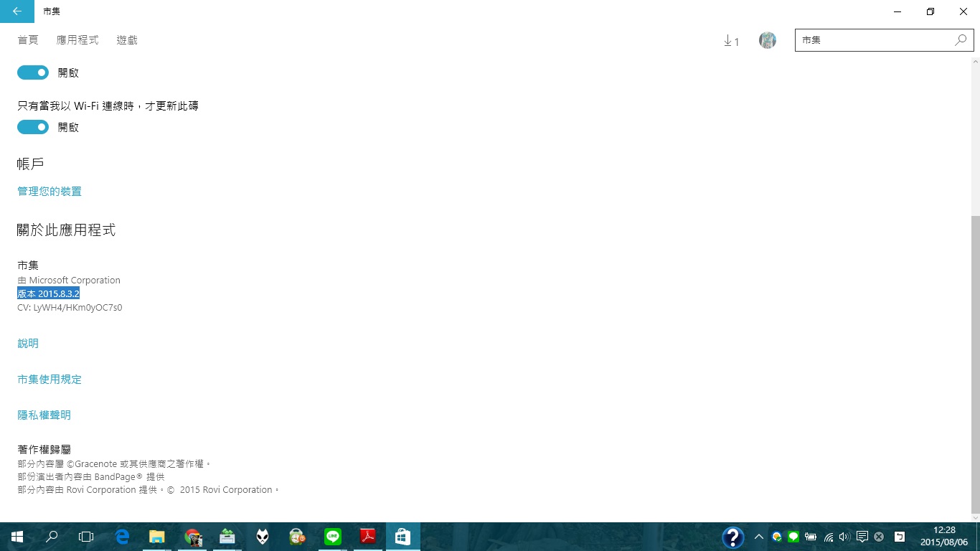Launch Microsoft Edge from taskbar

pos(122,537)
